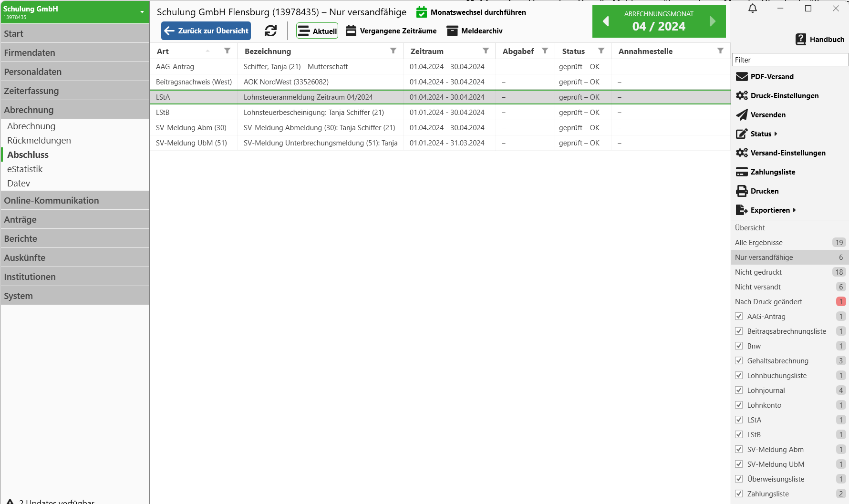Go to next Abrechnungsmonat with right arrow
The height and width of the screenshot is (504, 849).
[712, 21]
